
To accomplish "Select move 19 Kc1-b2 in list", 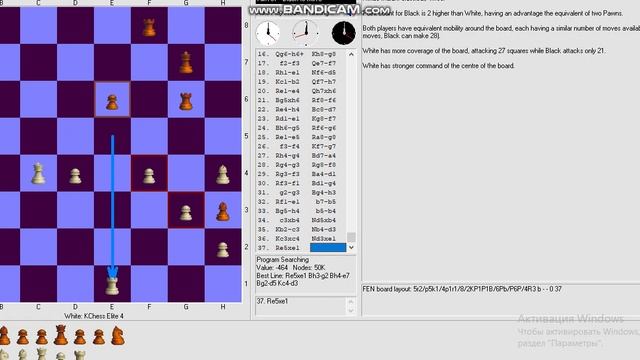I will click(x=287, y=82).
